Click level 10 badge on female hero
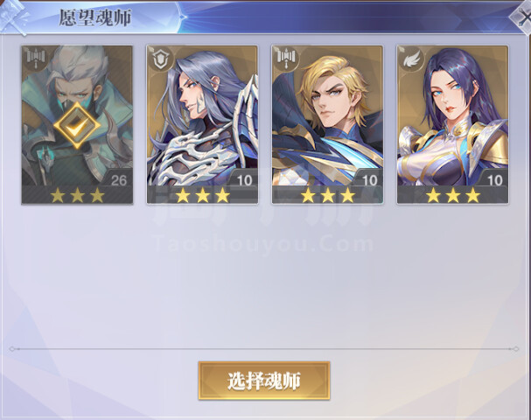 click(493, 179)
